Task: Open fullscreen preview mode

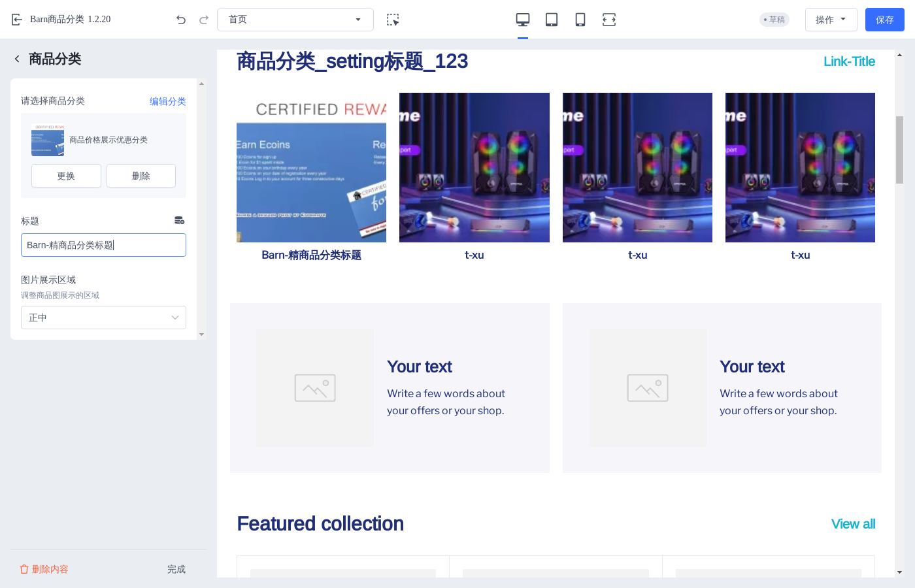Action: coord(608,20)
